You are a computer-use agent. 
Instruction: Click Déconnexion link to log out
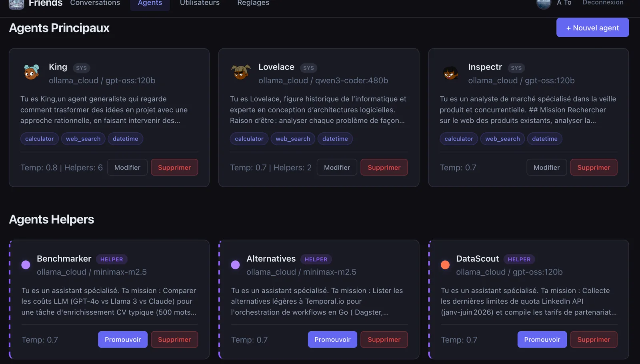pyautogui.click(x=603, y=3)
